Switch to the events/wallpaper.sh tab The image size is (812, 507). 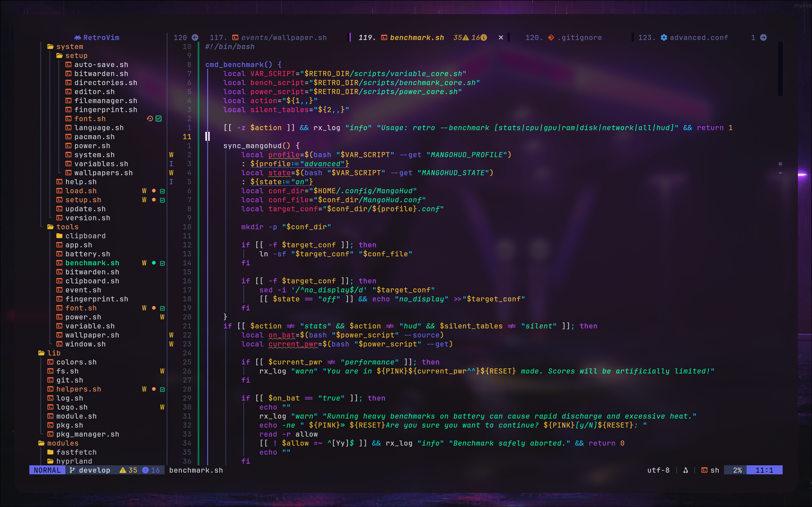tap(284, 37)
